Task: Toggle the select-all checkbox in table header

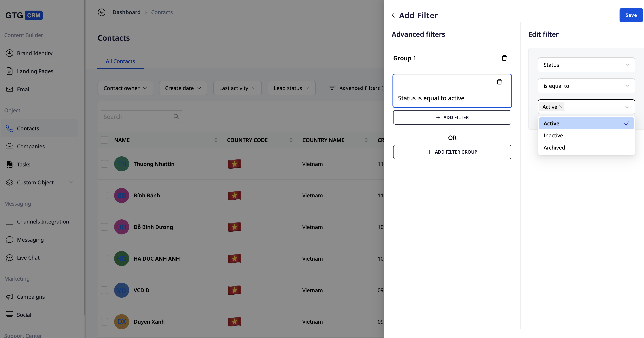Action: (x=104, y=140)
